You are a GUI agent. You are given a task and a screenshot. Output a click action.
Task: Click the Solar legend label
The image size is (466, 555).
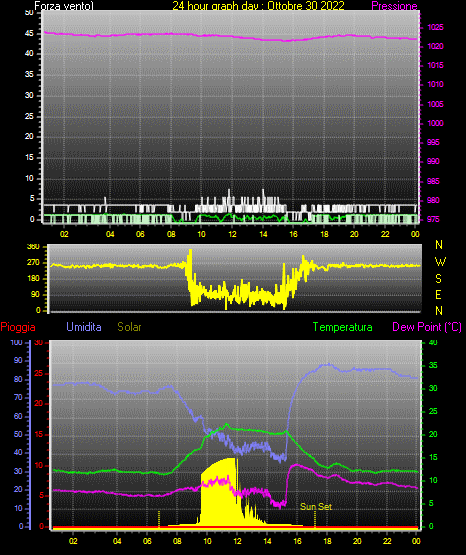(x=130, y=327)
